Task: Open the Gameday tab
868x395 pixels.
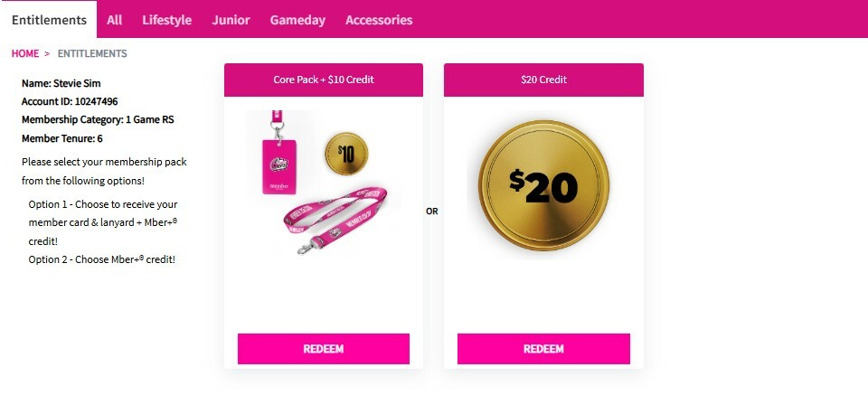Action: tap(297, 20)
